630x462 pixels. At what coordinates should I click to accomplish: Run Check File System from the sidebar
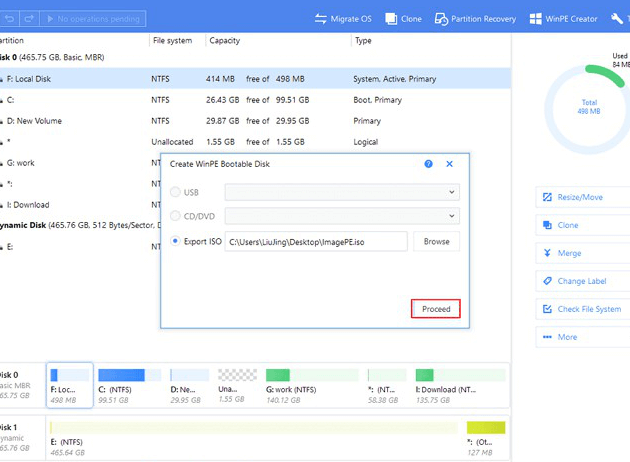pyautogui.click(x=589, y=309)
